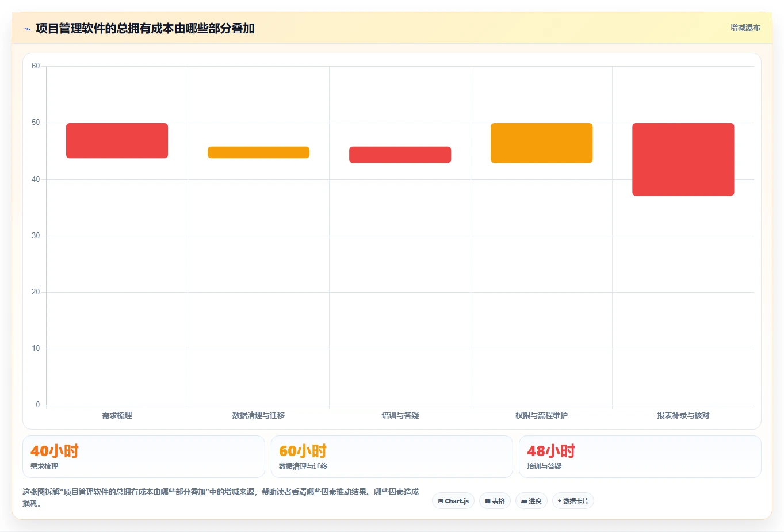Click the small blue icon beside the chart title
The image size is (784, 532).
click(27, 29)
